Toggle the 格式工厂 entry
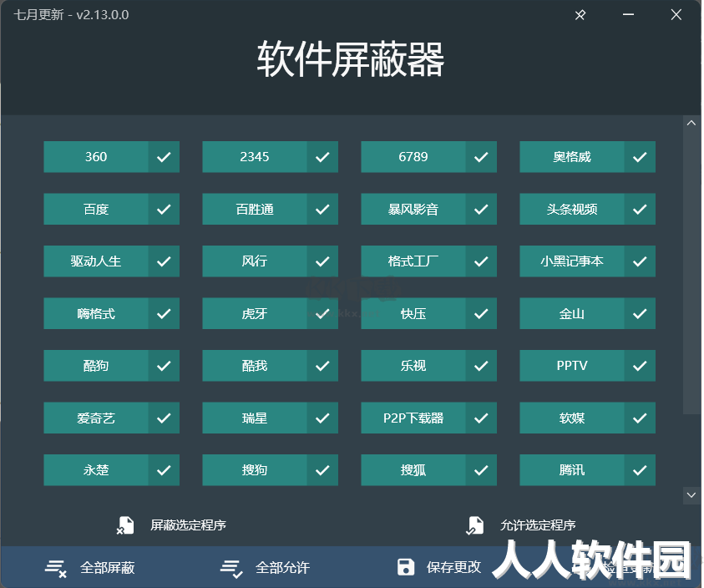Screen dimensions: 704x588 pyautogui.click(x=428, y=261)
